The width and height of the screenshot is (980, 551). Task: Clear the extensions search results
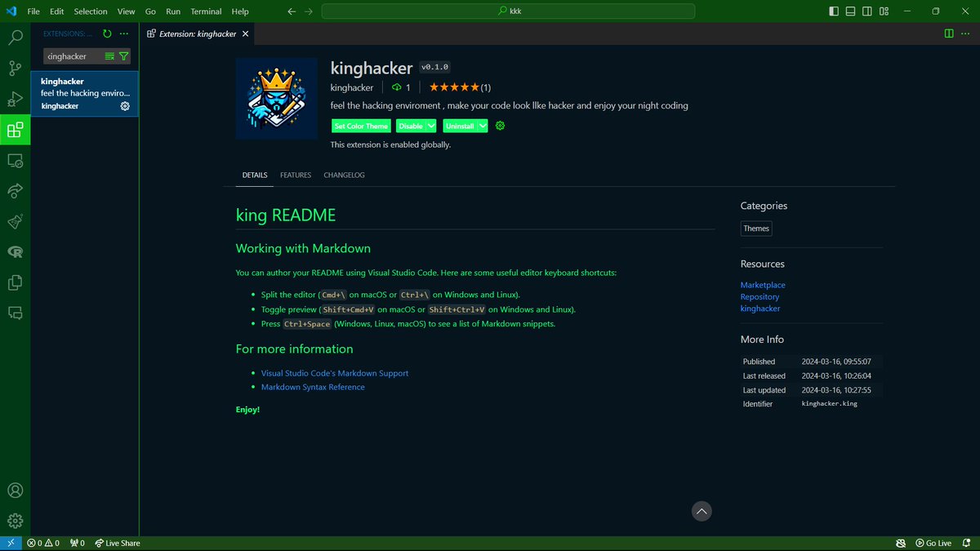click(109, 56)
